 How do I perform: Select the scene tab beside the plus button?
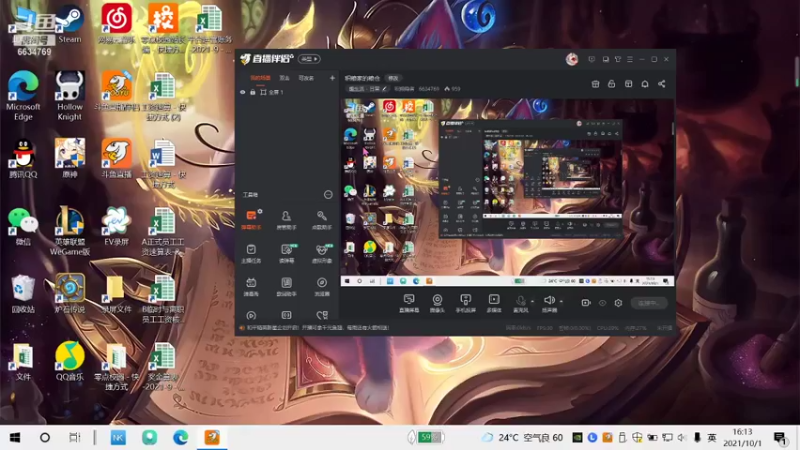click(x=306, y=78)
